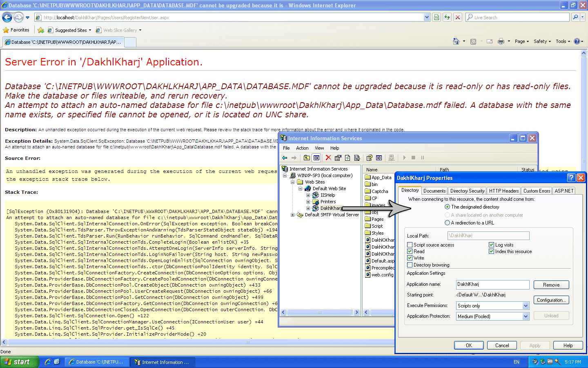Click the Configuration... button

click(551, 300)
